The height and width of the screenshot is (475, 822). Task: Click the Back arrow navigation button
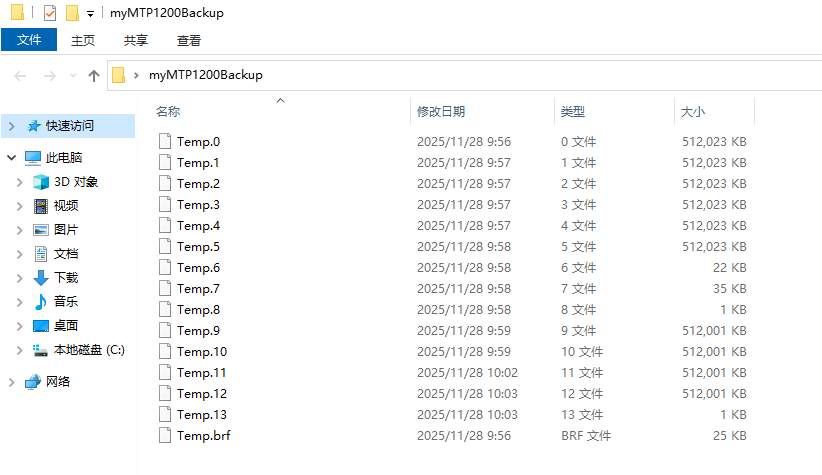coord(21,76)
